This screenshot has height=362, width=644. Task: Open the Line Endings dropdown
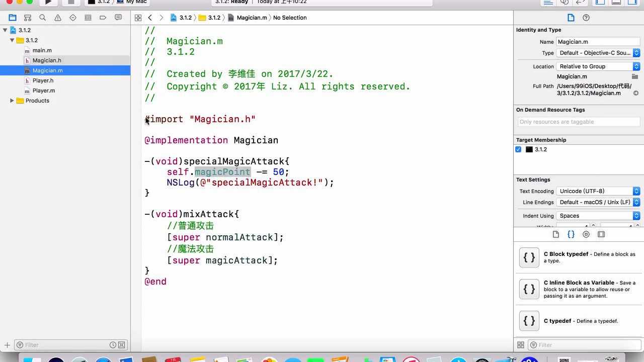(x=598, y=202)
